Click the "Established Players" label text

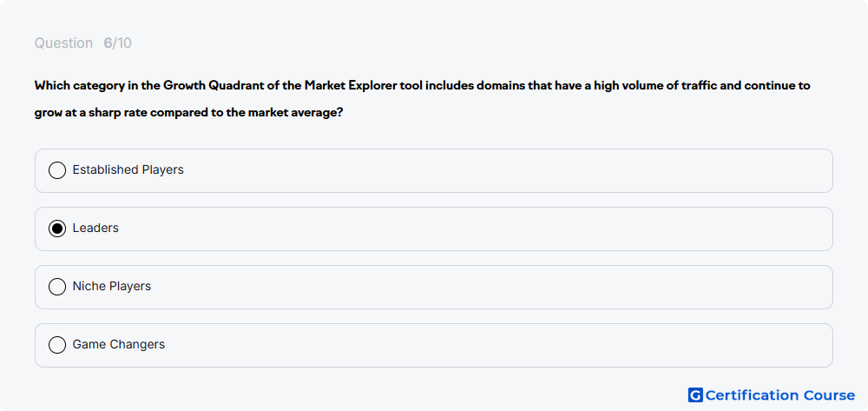(x=128, y=169)
